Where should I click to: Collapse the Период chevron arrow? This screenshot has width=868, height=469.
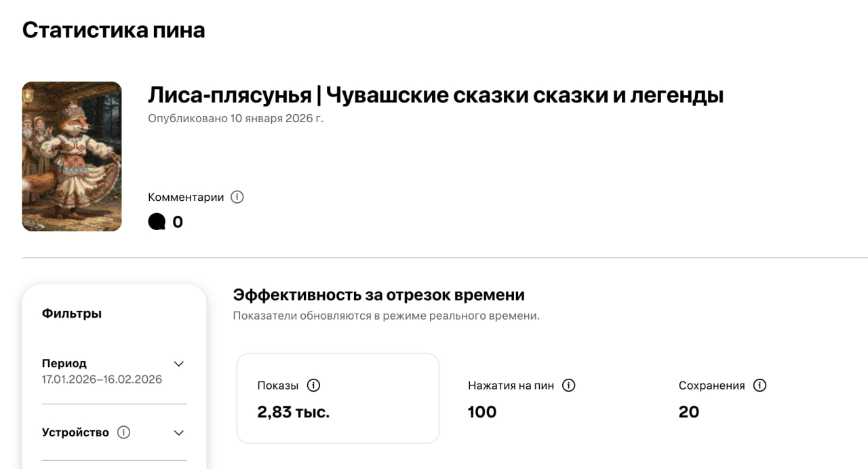[x=179, y=363]
